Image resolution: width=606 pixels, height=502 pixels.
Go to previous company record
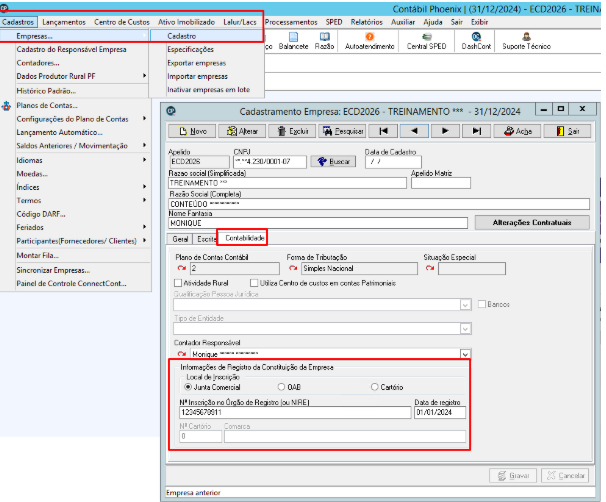click(x=414, y=131)
